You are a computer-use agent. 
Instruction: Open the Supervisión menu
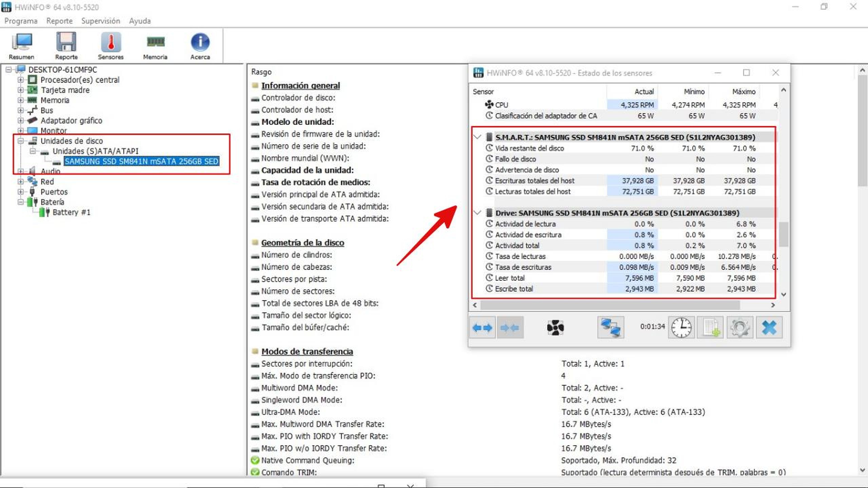coord(100,21)
